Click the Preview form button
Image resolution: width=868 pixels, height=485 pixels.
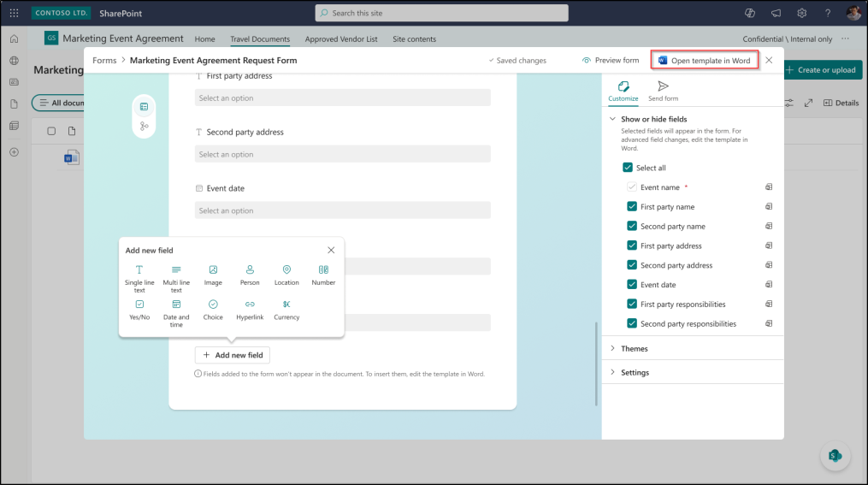(610, 60)
